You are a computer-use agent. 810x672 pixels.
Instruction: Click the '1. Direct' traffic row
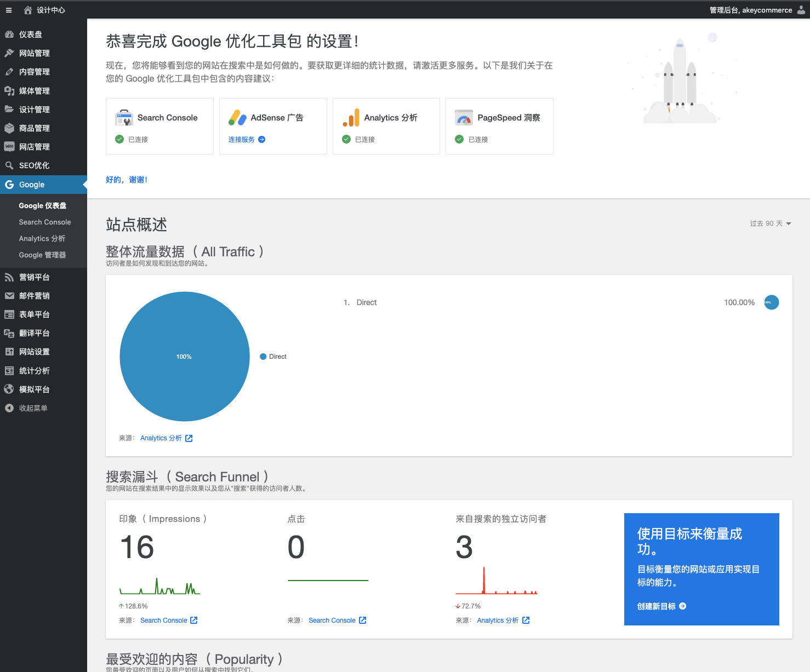point(561,302)
